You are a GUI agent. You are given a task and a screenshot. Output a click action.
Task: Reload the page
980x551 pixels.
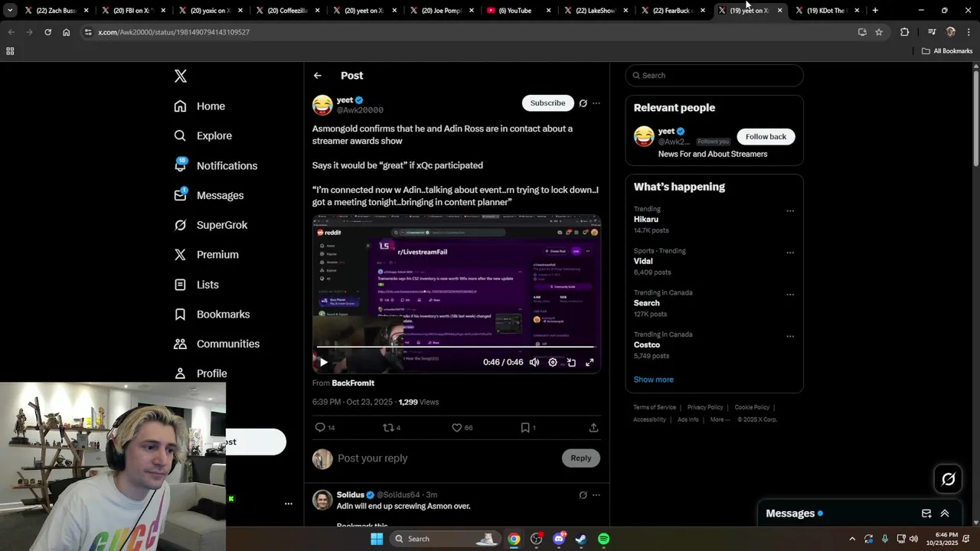pos(47,32)
